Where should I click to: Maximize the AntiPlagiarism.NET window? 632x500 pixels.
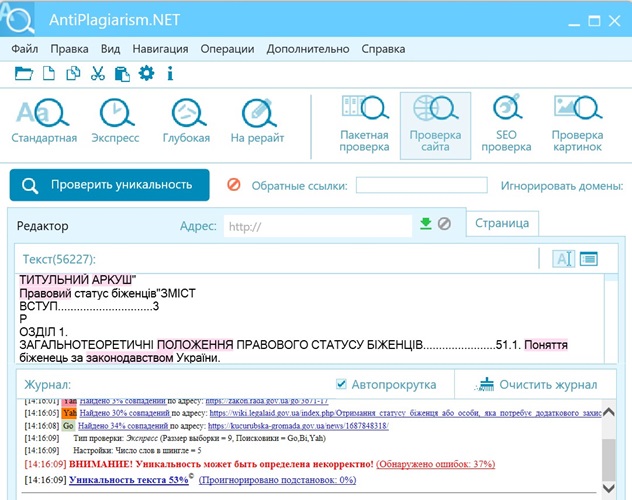[594, 21]
